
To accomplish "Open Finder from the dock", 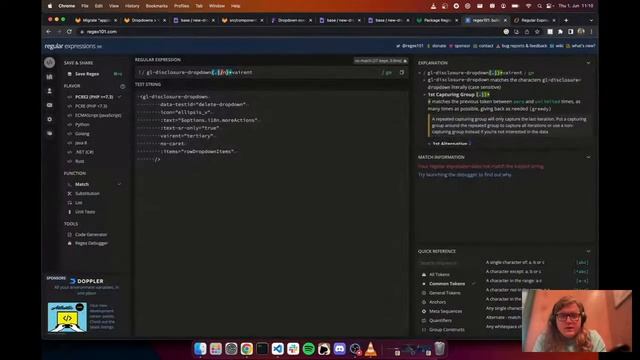I will click(x=200, y=349).
